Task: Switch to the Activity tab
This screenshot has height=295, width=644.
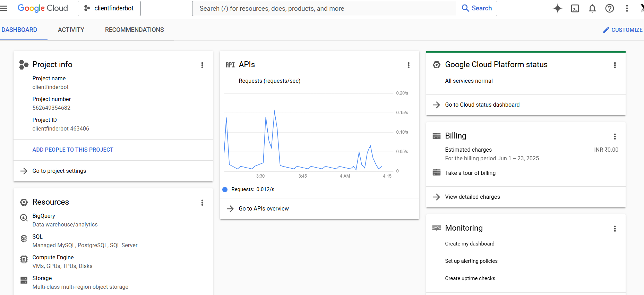Action: pyautogui.click(x=71, y=30)
